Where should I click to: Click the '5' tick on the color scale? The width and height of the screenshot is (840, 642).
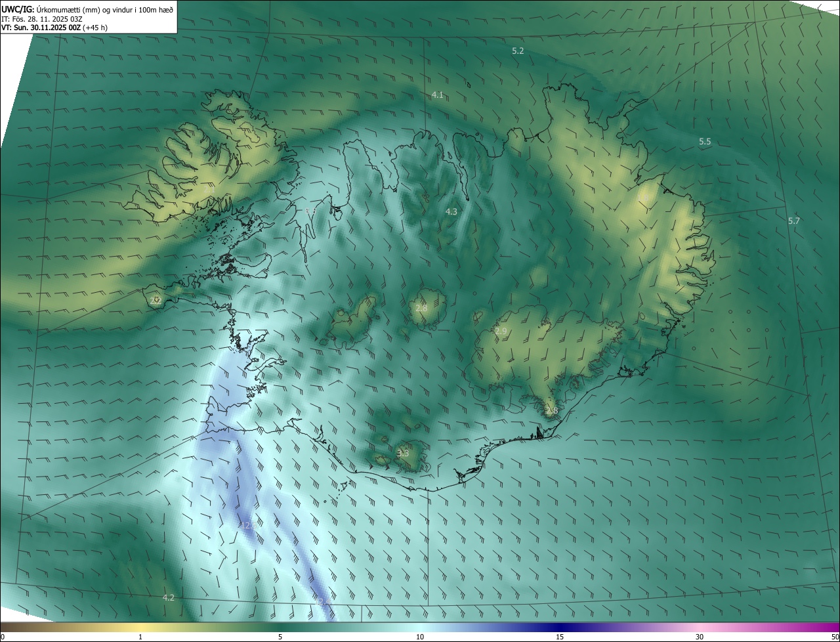point(280,637)
